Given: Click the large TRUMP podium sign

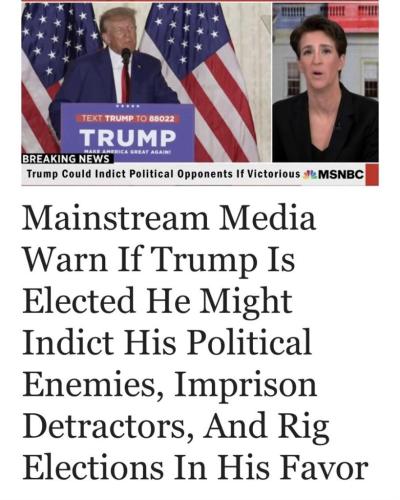Looking at the screenshot, I should (x=128, y=137).
